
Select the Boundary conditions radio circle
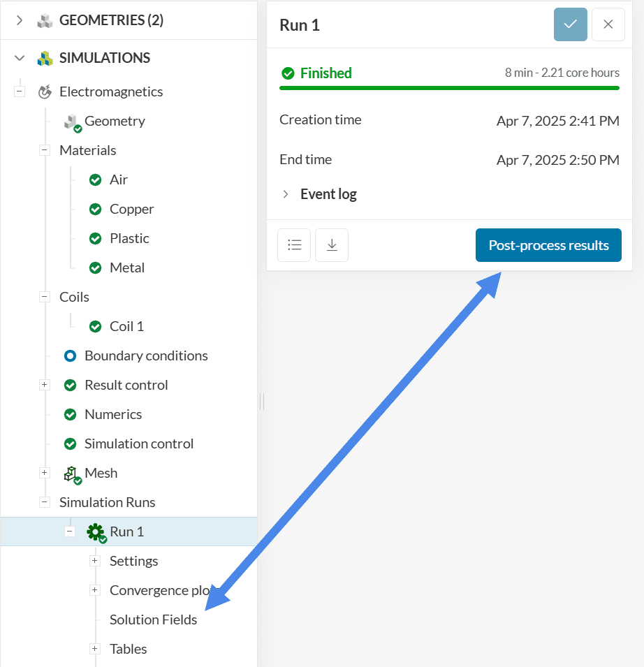[70, 356]
